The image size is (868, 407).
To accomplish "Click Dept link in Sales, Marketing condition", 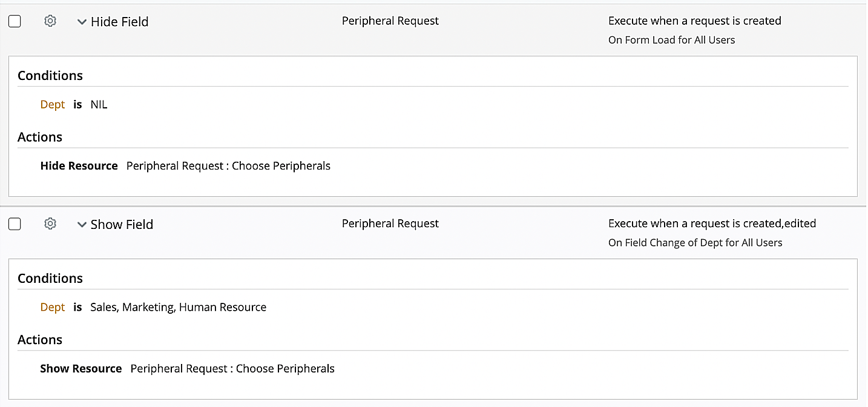I will pos(53,308).
